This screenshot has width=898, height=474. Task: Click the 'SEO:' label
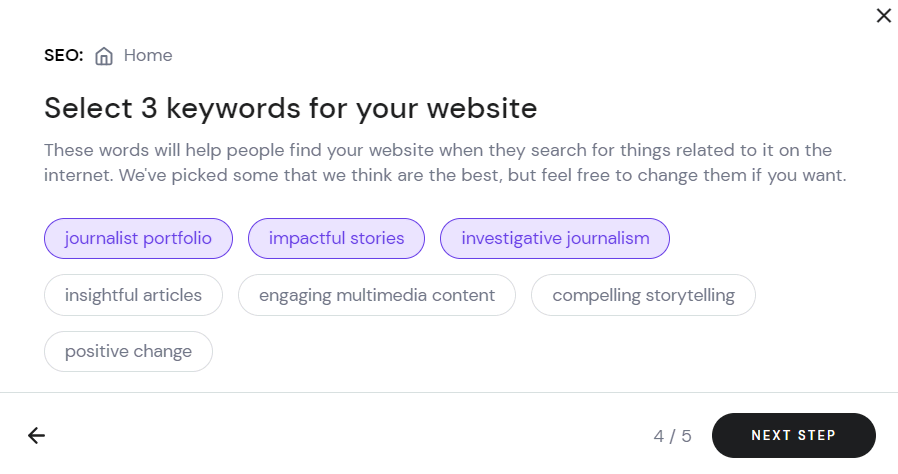click(x=64, y=56)
